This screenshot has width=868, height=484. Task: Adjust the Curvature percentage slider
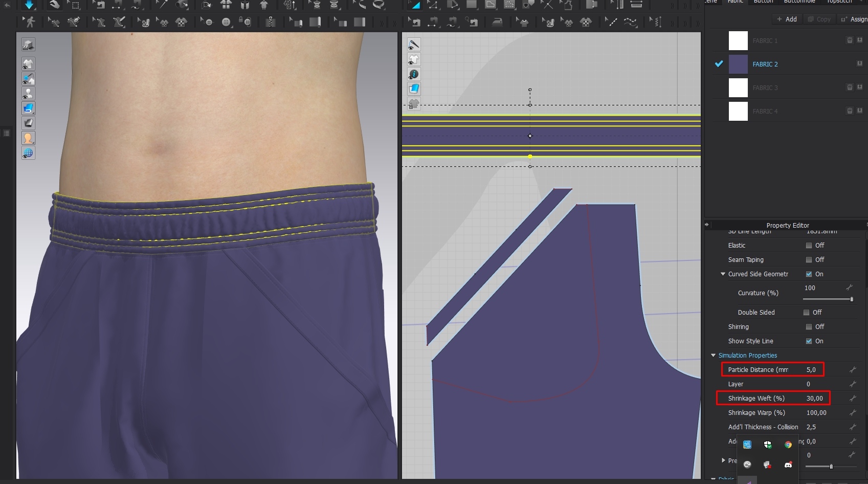click(x=828, y=299)
